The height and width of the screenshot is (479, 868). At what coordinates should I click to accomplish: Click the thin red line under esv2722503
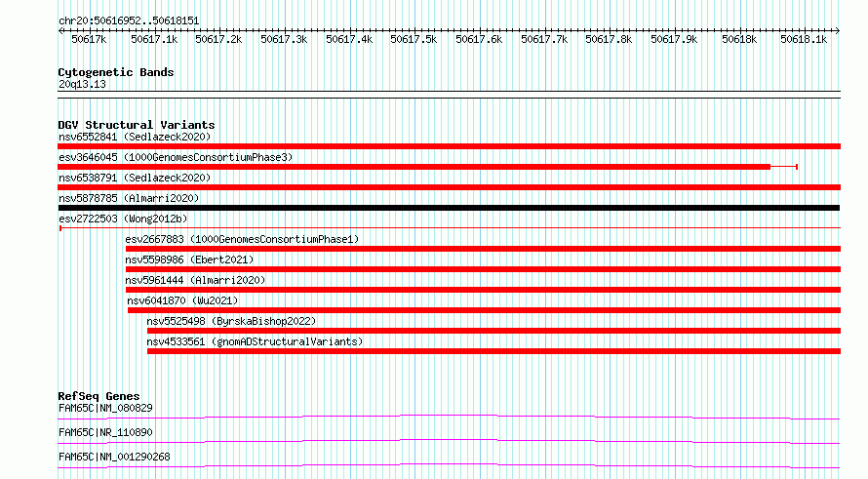[450, 228]
